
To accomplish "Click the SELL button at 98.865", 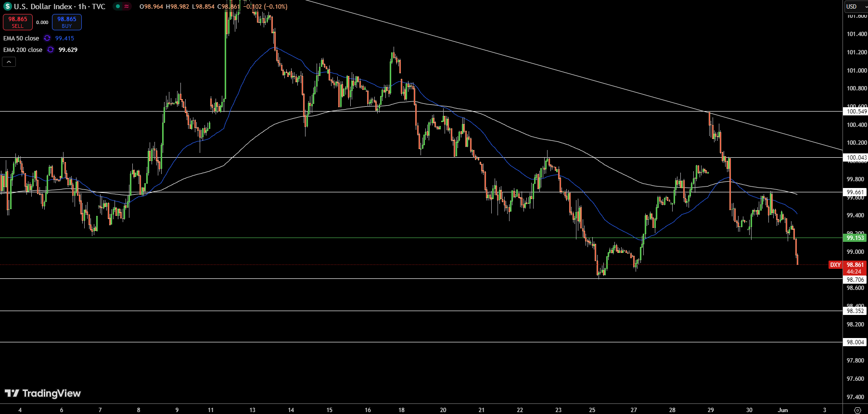I will [x=18, y=22].
